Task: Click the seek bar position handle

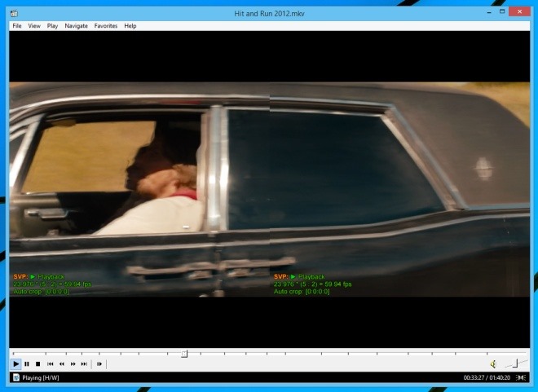Action: click(184, 353)
